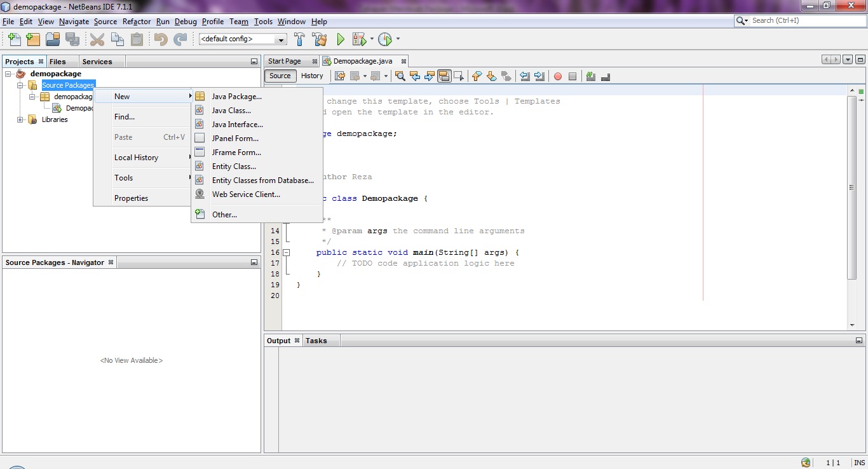
Task: Click the Save All icon
Action: pyautogui.click(x=72, y=39)
